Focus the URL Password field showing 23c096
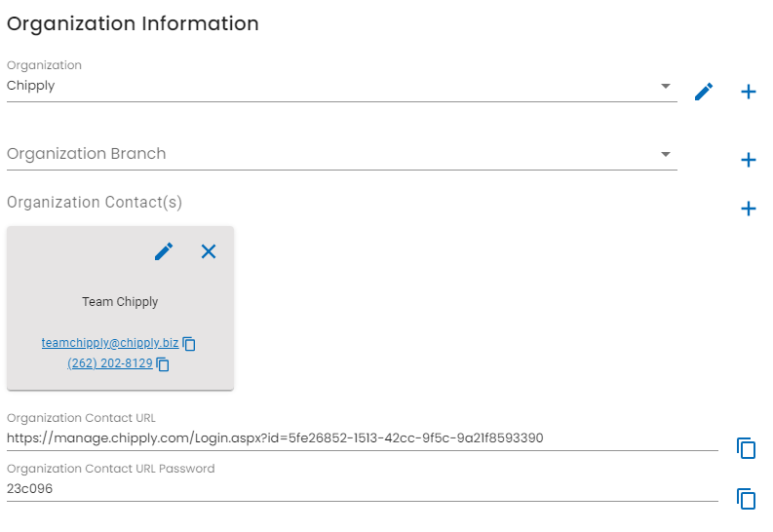The image size is (773, 532). point(363,489)
